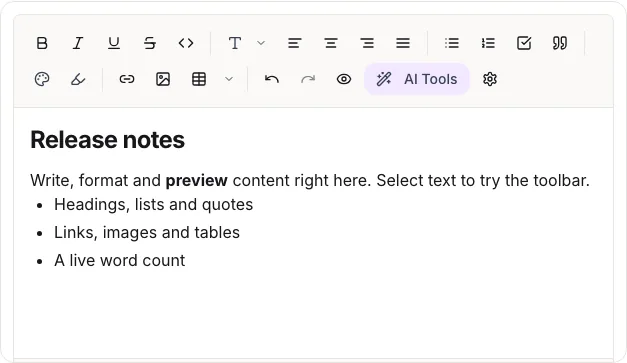Click the bold word preview
Screen dimensions: 627x363
tap(197, 181)
